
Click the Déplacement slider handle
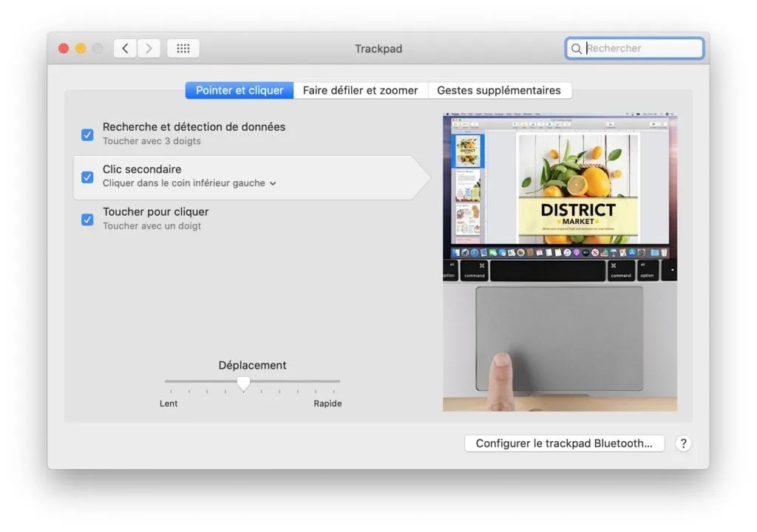pos(244,383)
